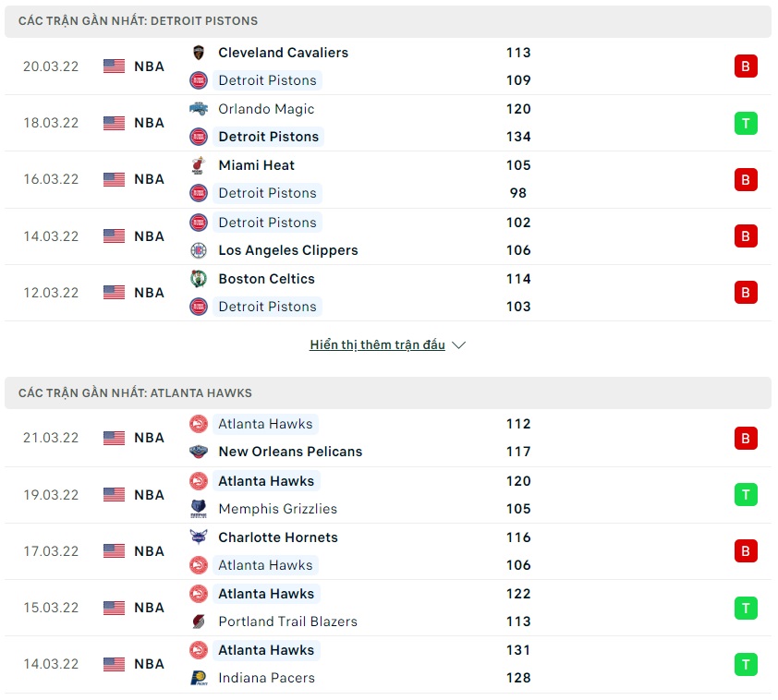Select the red B badge for 20.03.22 match
This screenshot has width=778, height=700.
click(x=746, y=66)
